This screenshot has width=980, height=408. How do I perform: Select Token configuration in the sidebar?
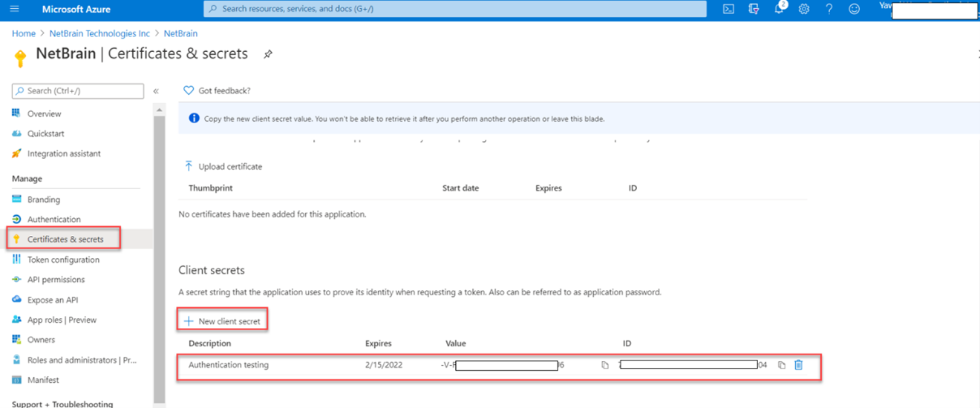63,260
